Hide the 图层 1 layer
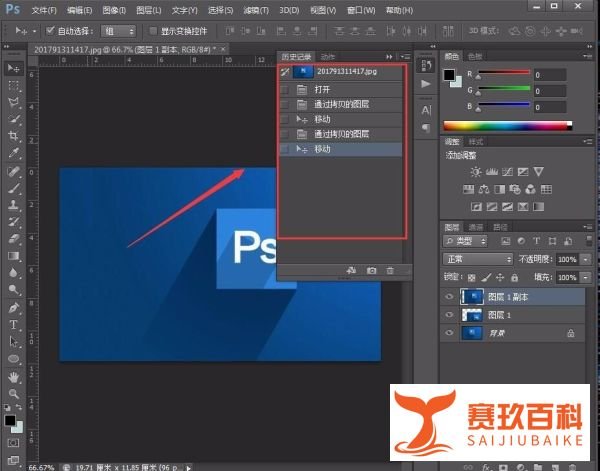The image size is (600, 471). [449, 315]
